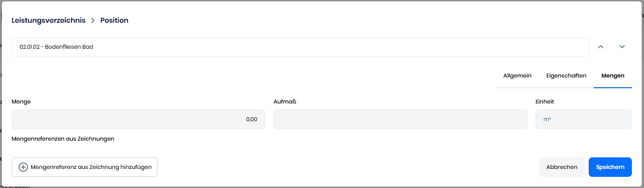Click into the empty Aufmaß field

pos(400,119)
